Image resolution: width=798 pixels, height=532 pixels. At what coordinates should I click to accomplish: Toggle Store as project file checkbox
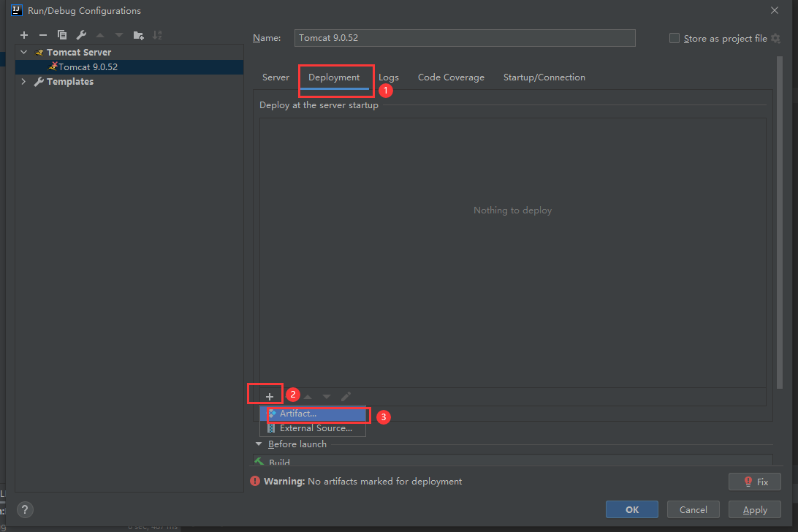[674, 38]
